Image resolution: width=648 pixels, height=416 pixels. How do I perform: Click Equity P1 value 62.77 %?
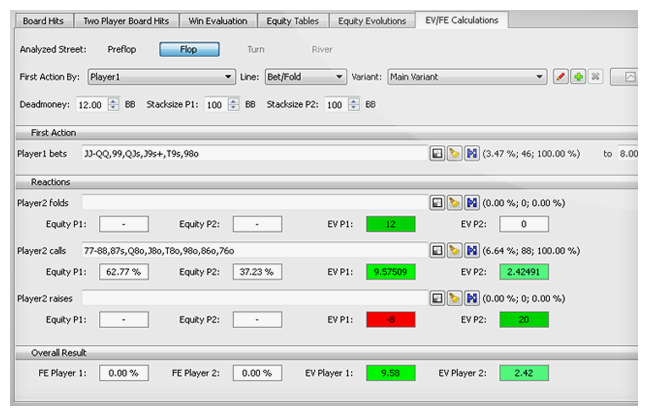124,272
